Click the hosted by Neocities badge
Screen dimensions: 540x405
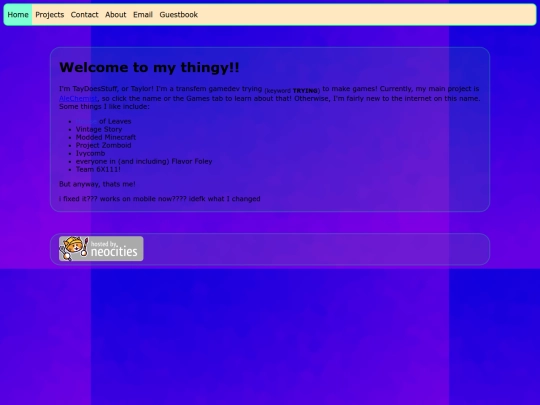[101, 249]
